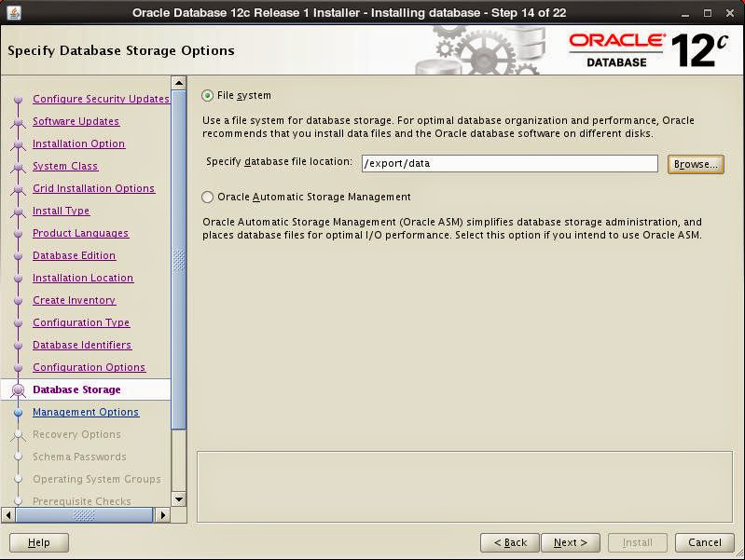Go to Configuration Options step

(x=90, y=367)
